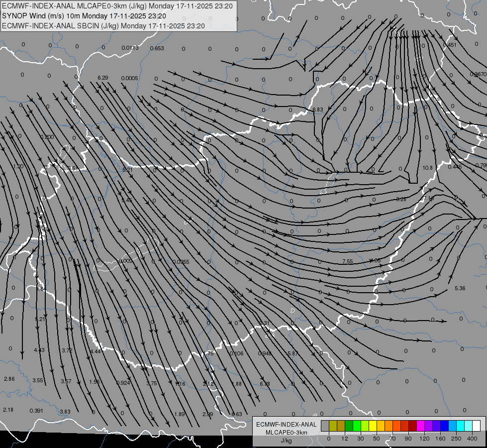Click the 0.200 value on the map
Image resolution: width=487 pixels, height=448 pixels.
point(47,137)
